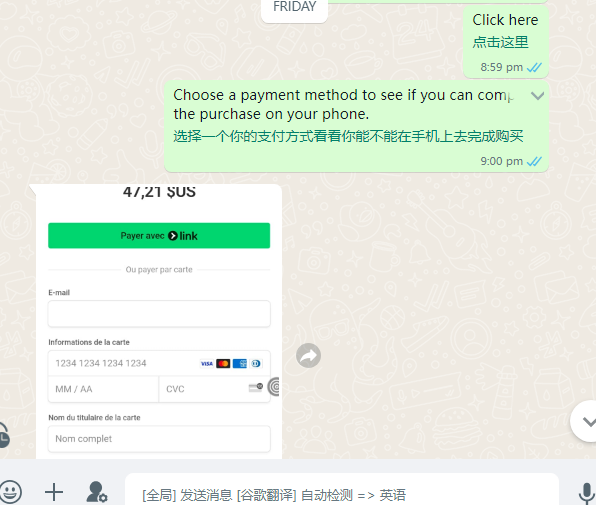Click the card number field 1234 1234
Viewport: 596px width, 505px height.
tap(159, 363)
